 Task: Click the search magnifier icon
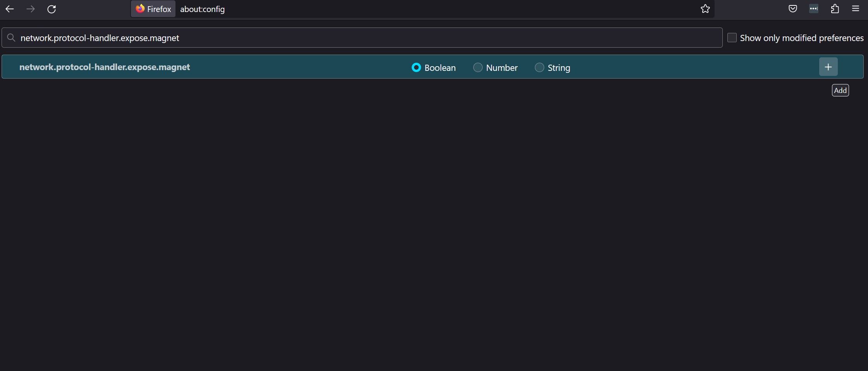tap(11, 37)
